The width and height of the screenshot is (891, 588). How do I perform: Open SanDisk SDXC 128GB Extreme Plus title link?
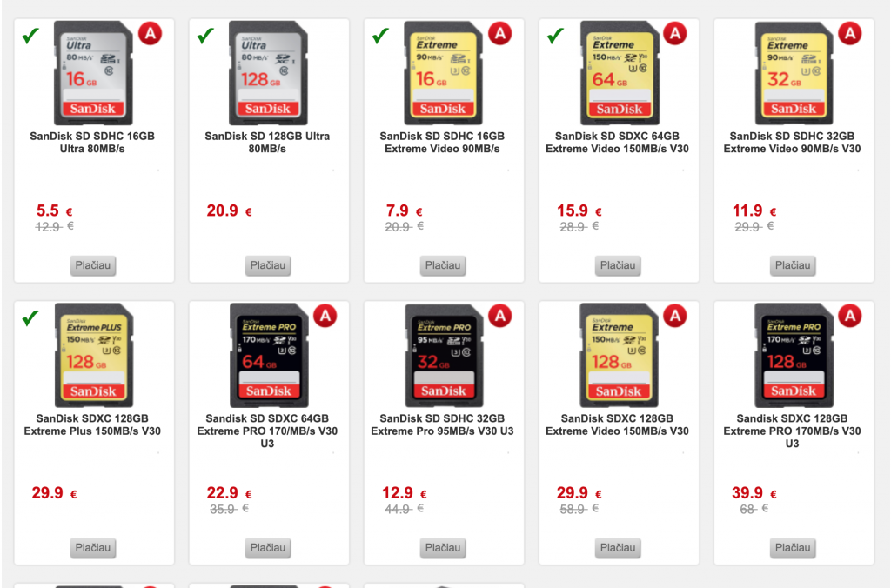click(92, 424)
